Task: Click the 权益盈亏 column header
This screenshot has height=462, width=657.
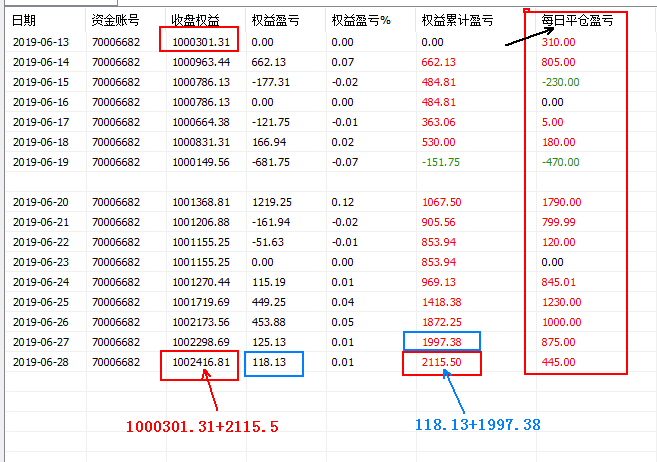Action: point(275,20)
